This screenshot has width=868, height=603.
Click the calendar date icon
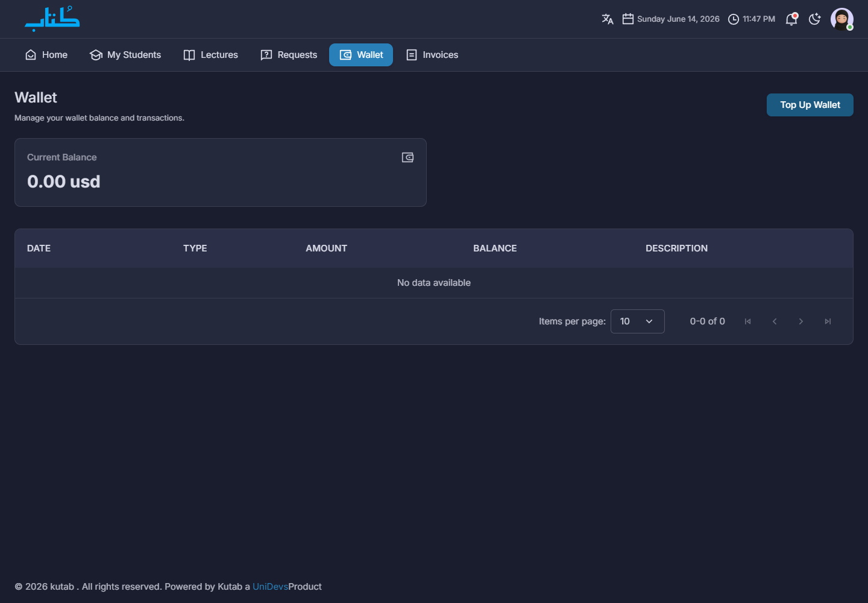point(627,19)
